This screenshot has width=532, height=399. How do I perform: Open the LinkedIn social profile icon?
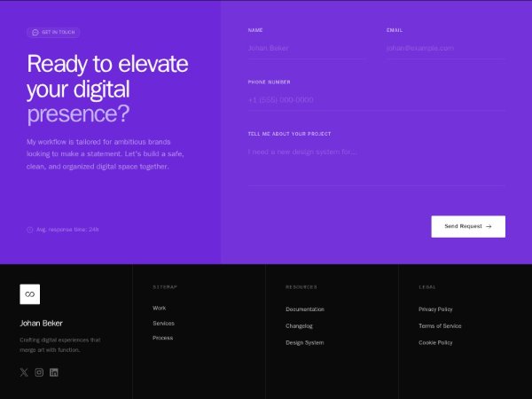pos(54,372)
